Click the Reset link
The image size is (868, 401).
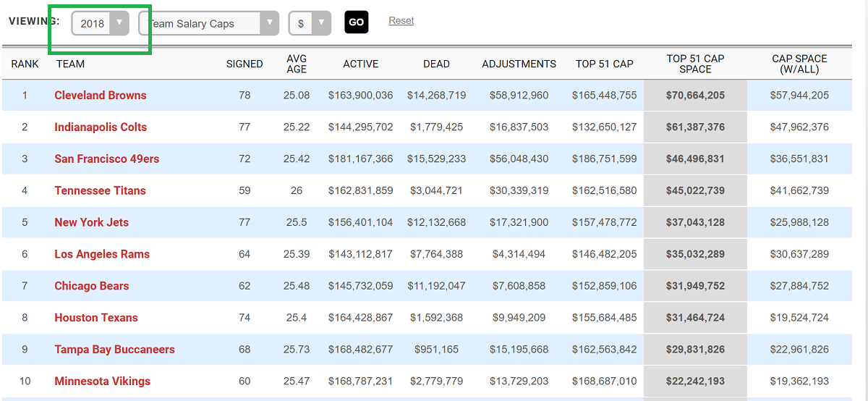pos(401,20)
